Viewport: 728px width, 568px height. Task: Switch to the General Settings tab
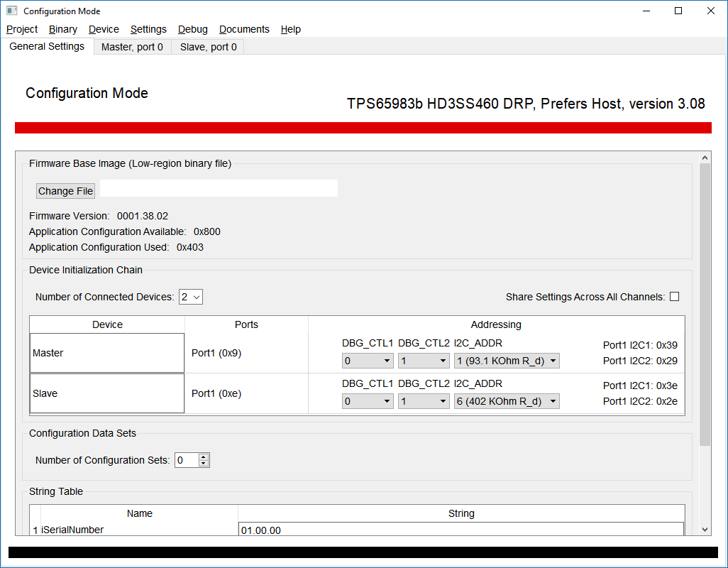47,46
